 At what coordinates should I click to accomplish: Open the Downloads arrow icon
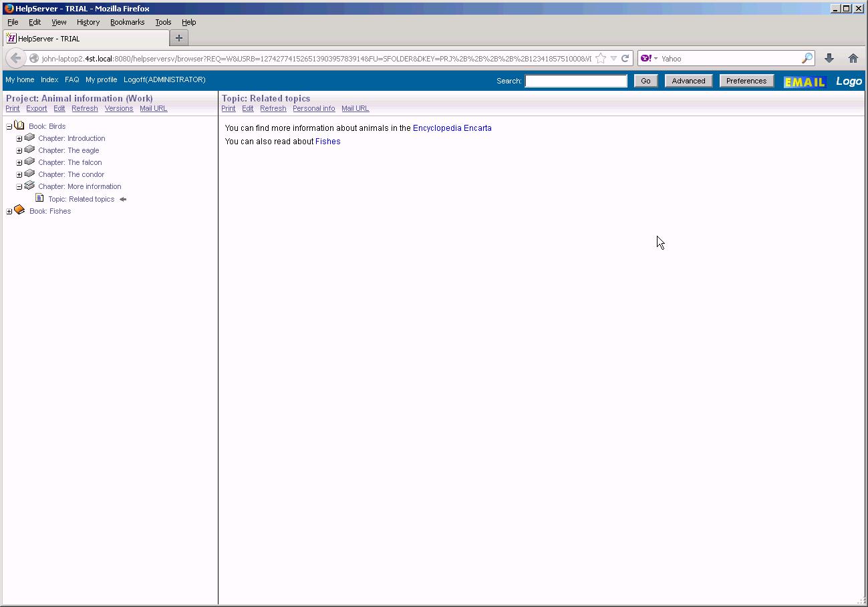click(829, 58)
